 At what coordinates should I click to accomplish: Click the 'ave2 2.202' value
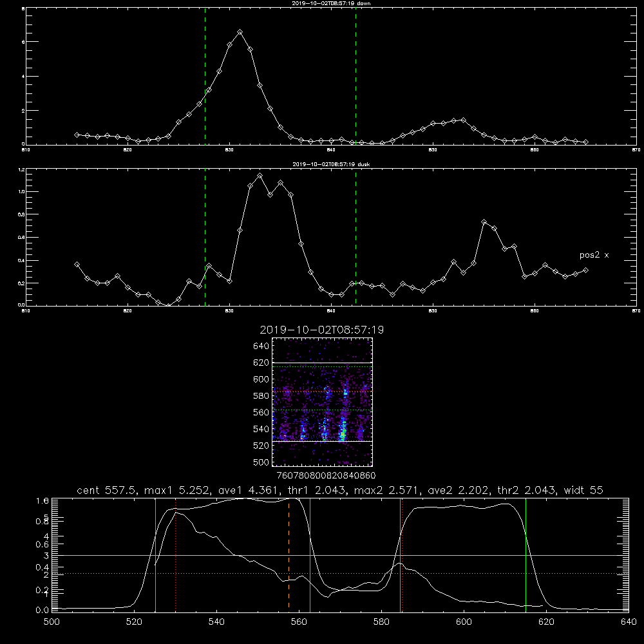(x=460, y=490)
